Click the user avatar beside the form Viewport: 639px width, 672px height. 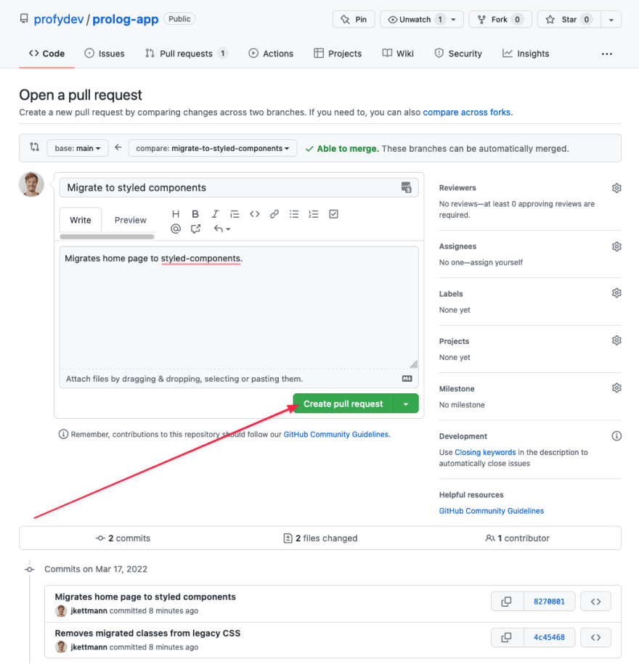click(31, 184)
